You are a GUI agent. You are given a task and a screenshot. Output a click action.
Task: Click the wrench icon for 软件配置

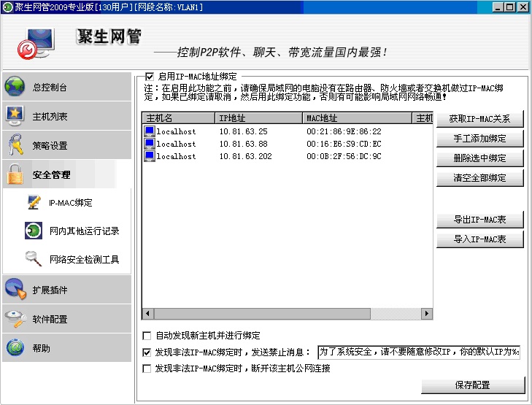pos(15,318)
